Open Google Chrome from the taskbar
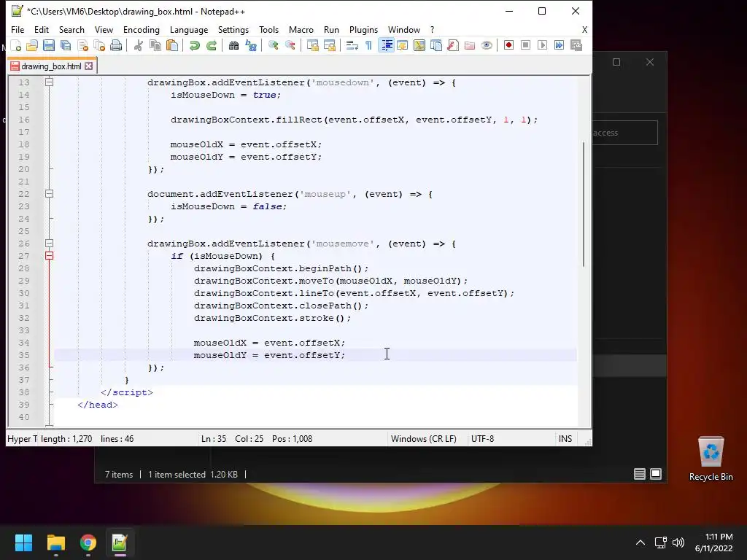 (x=88, y=542)
